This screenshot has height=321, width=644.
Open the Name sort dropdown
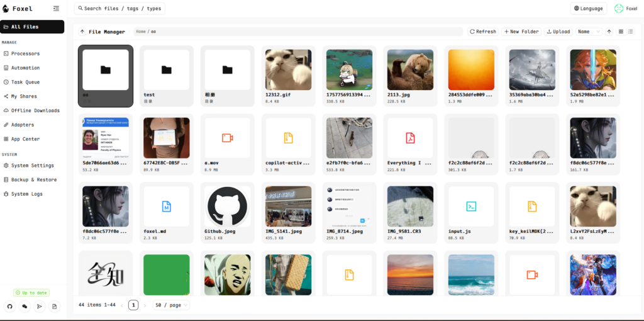589,31
